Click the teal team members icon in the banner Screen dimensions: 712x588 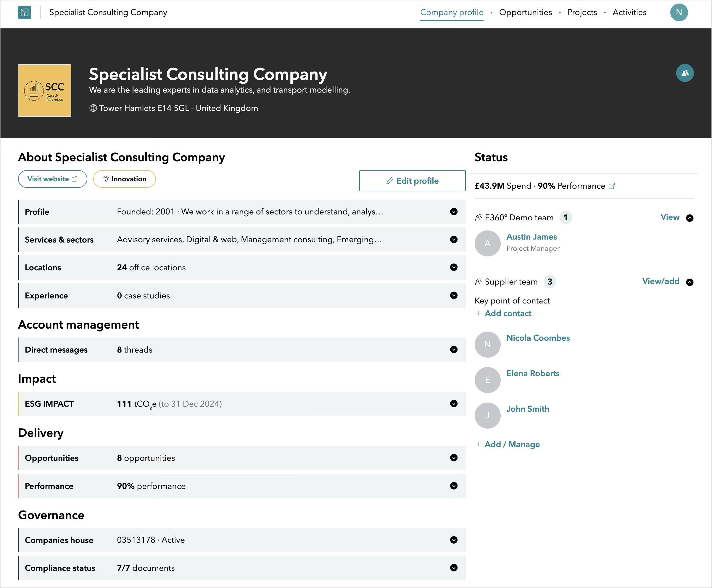tap(685, 73)
